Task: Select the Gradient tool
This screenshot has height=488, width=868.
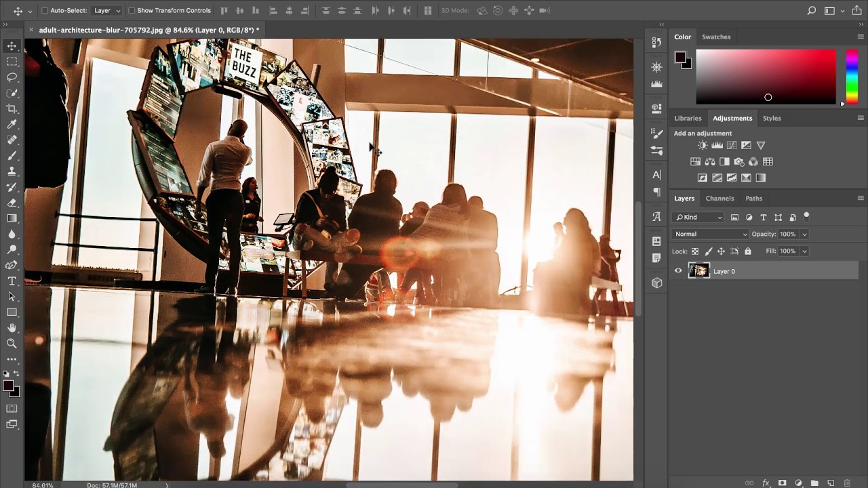Action: click(12, 218)
